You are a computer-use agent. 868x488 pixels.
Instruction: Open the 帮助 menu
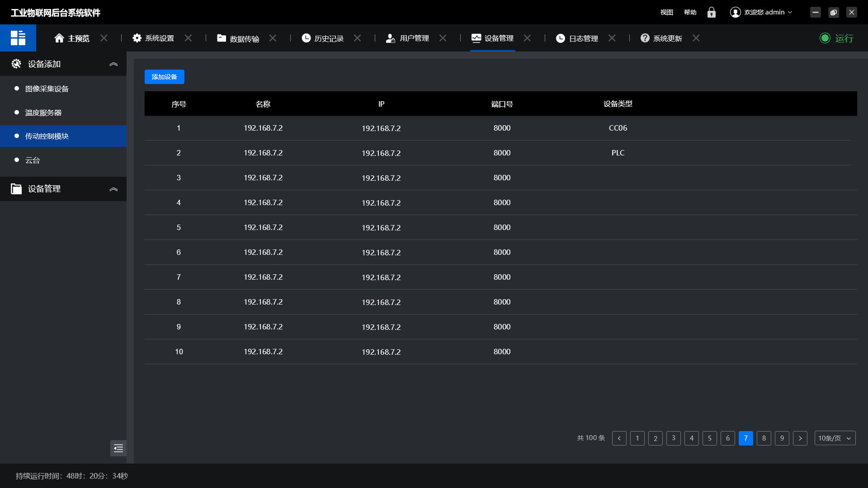(690, 12)
